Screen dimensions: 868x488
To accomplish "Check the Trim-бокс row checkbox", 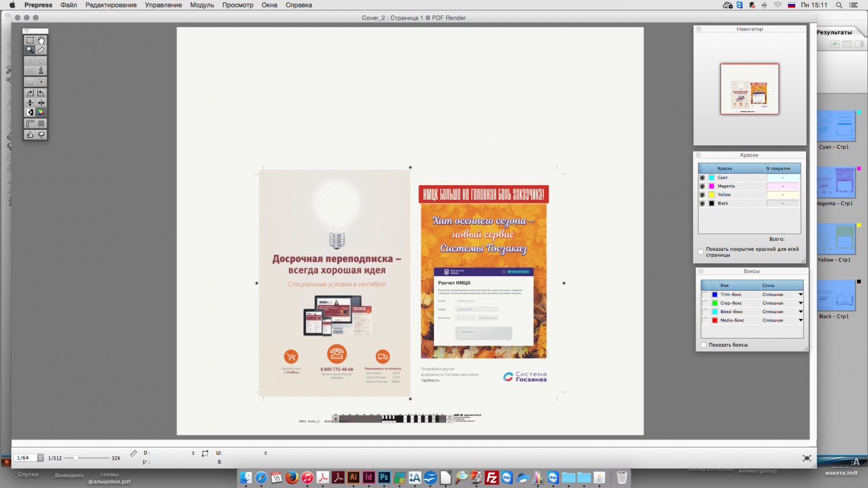I will 705,295.
